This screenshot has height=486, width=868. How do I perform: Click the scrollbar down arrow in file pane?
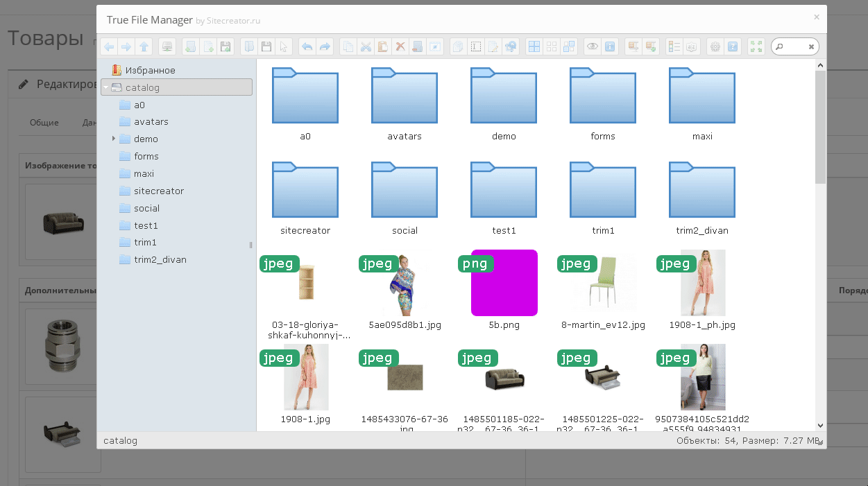[820, 425]
